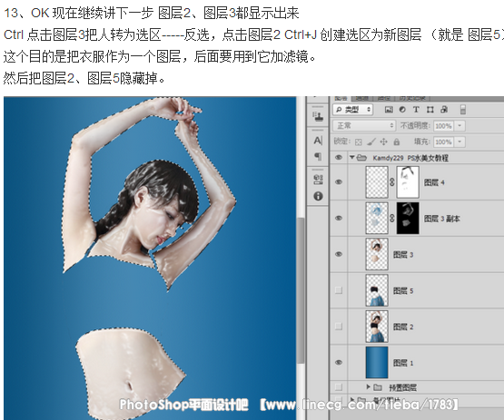This screenshot has height=420, width=504.
Task: Select 图层 4 layer thumbnail
Action: (377, 182)
